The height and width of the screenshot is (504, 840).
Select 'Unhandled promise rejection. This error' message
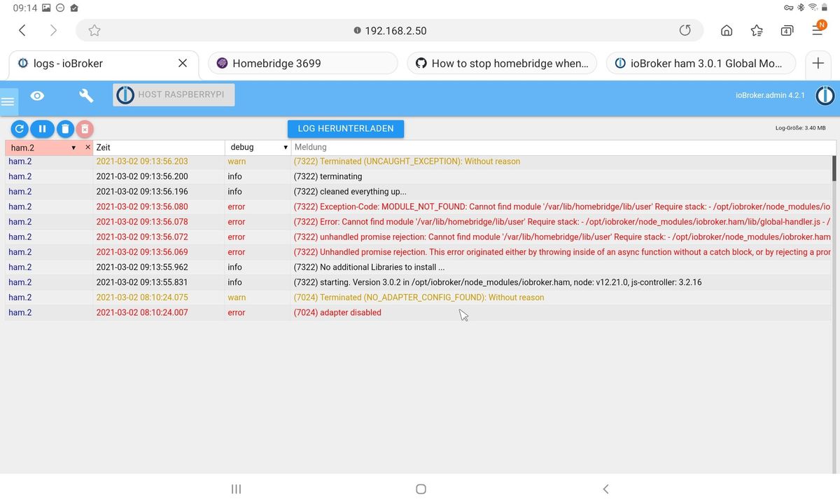click(x=561, y=252)
